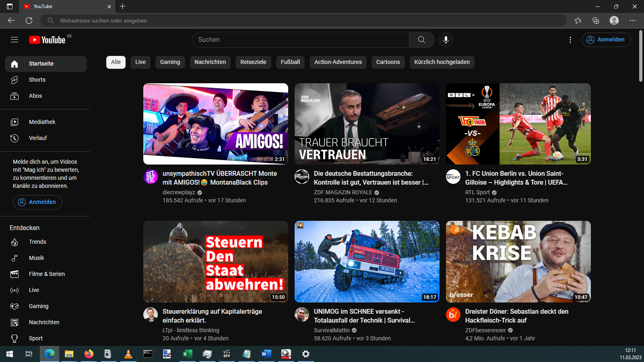Select the Fußball filter chip
Screen dimensions: 644x362
tap(290, 62)
